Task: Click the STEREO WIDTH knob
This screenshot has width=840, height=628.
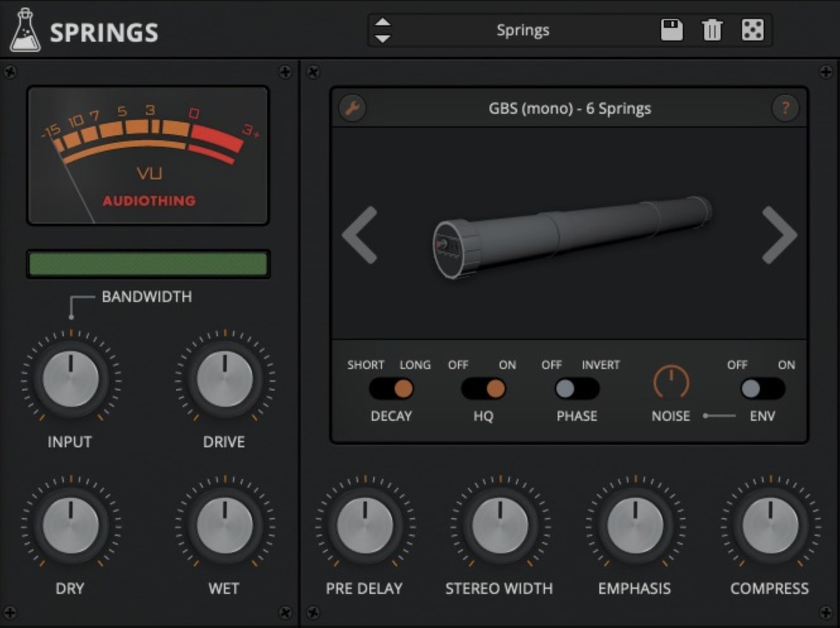Action: (500, 525)
